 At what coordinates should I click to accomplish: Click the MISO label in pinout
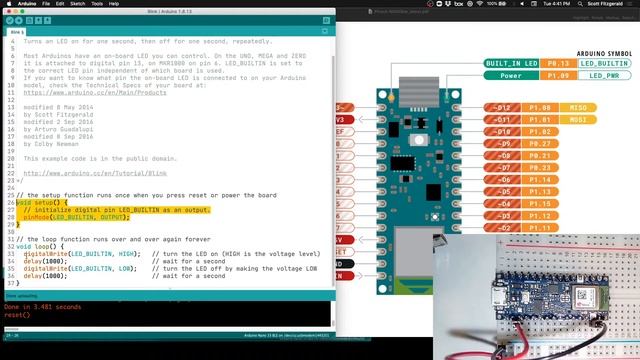pyautogui.click(x=578, y=108)
